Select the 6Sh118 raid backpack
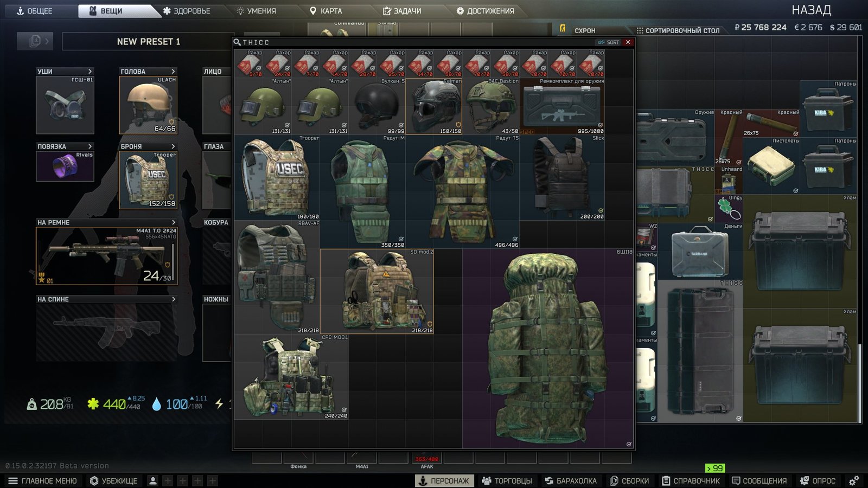Screen dimensions: 868x488 pyautogui.click(x=548, y=348)
